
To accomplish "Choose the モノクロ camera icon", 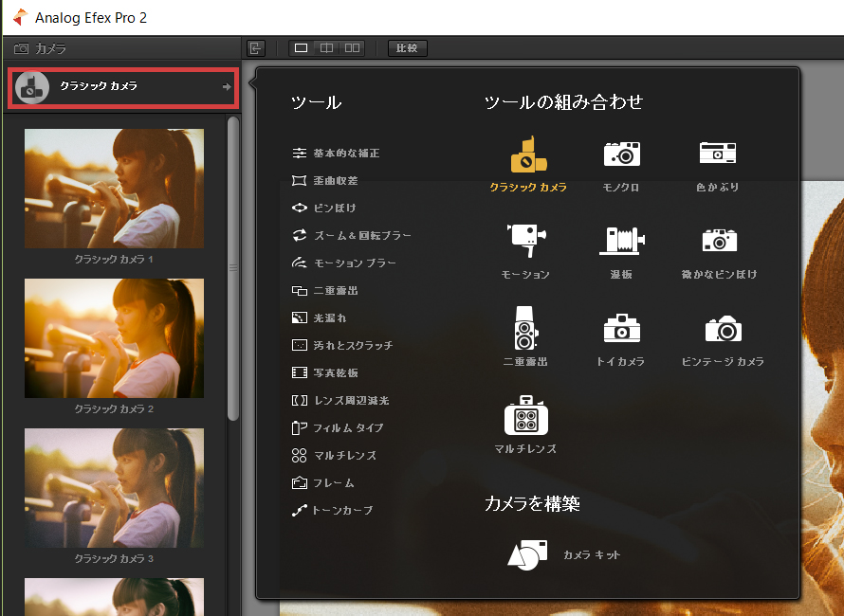I will point(622,154).
